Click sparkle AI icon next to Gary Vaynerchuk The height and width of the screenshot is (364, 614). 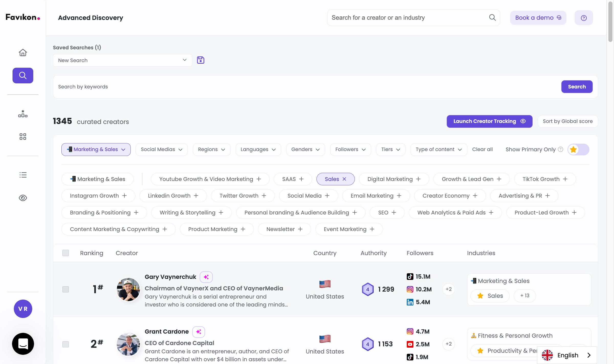tap(206, 277)
